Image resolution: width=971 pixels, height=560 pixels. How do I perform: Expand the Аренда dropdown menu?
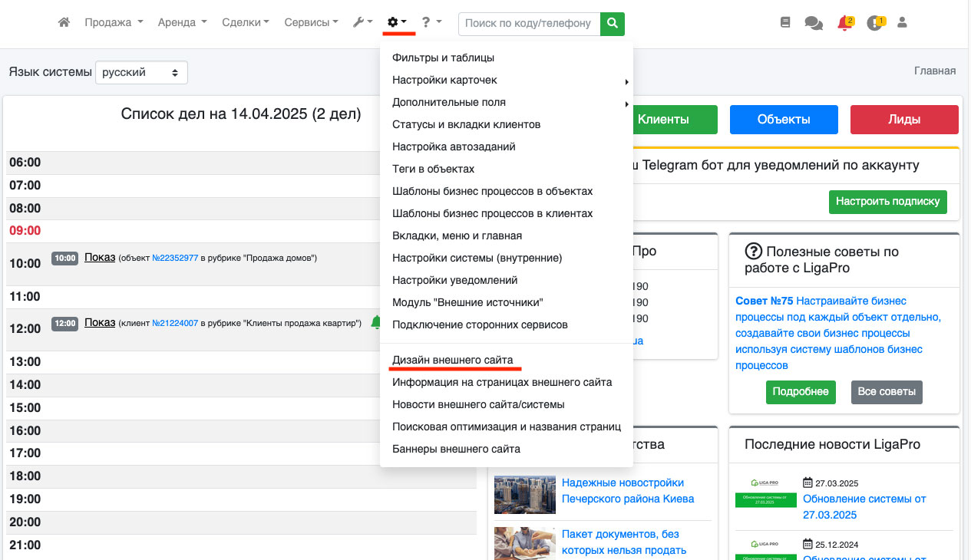(182, 23)
